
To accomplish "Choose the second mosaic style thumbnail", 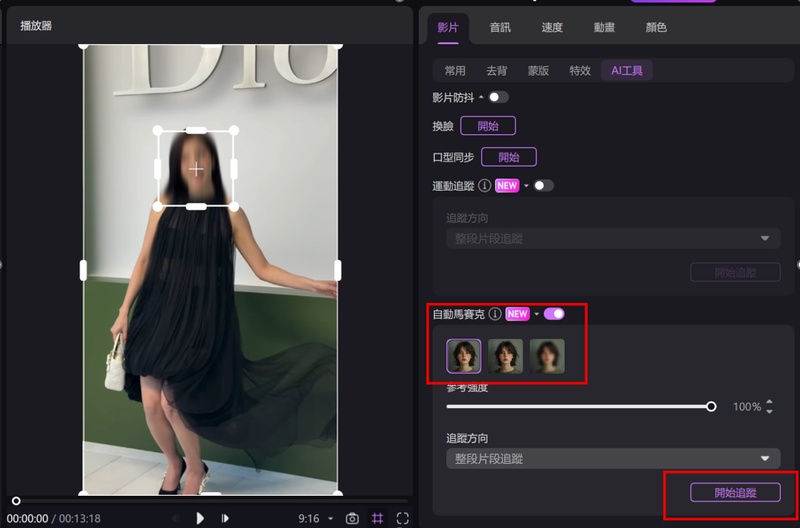I will pos(505,356).
